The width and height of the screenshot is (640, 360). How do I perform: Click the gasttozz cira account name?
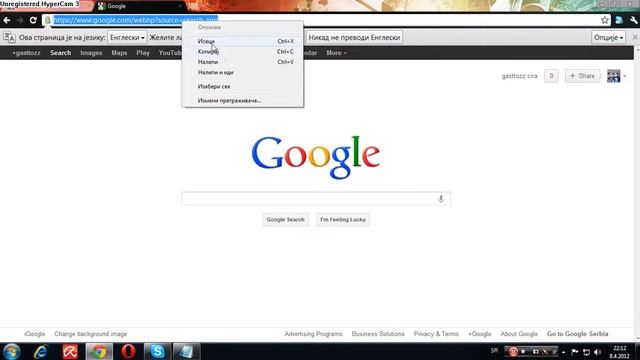519,76
